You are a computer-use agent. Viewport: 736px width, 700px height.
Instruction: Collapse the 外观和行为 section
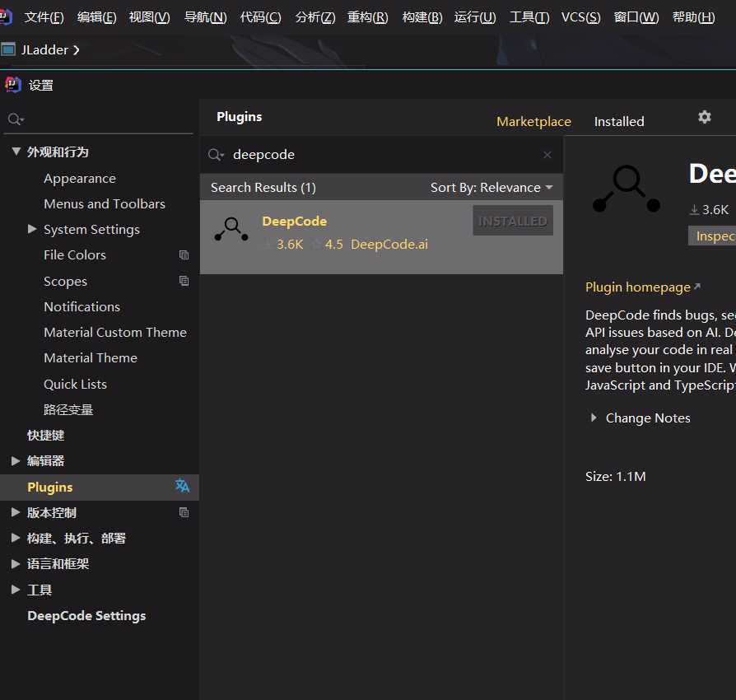(x=16, y=152)
